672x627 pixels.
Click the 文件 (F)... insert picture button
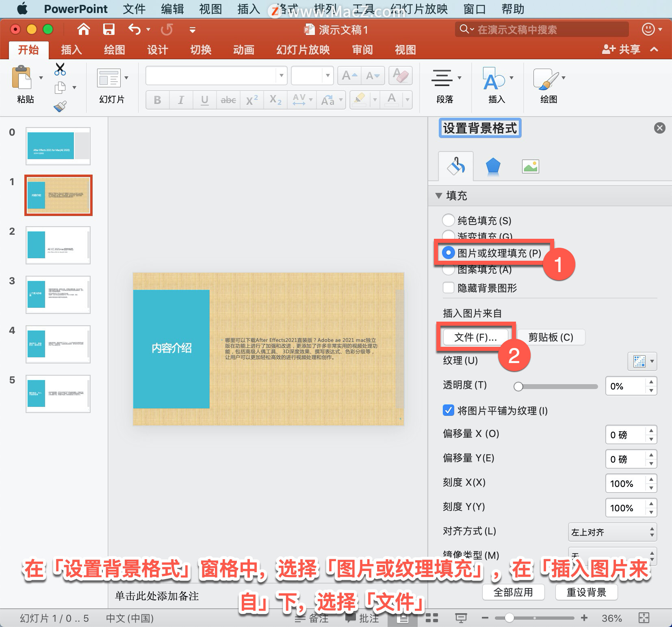475,337
